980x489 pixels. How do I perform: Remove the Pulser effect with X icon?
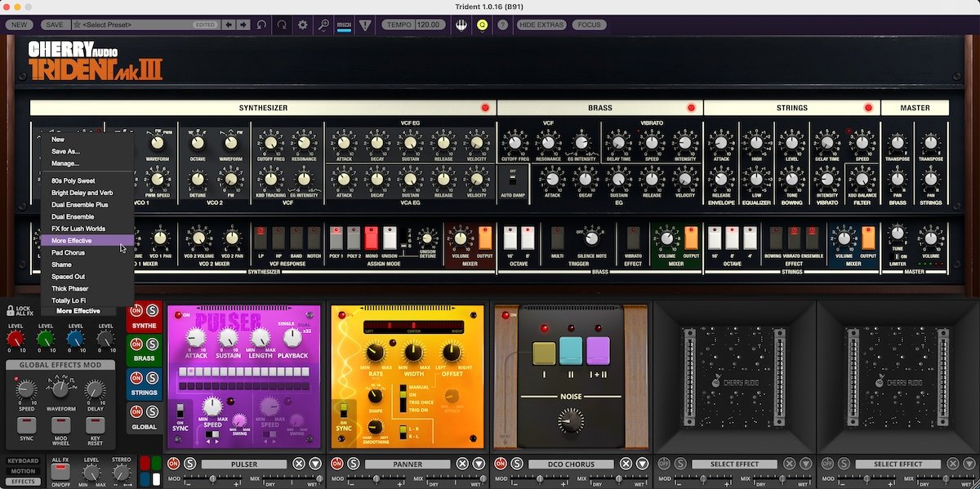[x=299, y=464]
